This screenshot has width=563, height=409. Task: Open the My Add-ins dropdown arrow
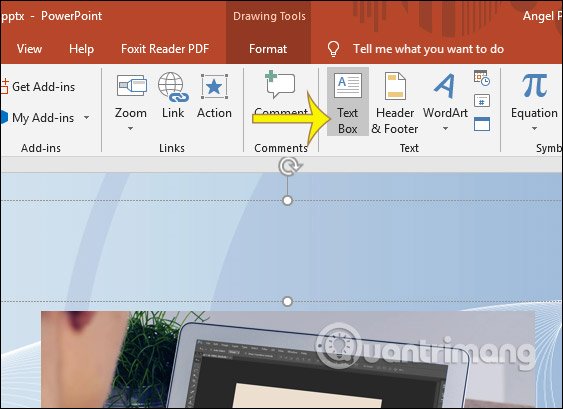[x=87, y=117]
